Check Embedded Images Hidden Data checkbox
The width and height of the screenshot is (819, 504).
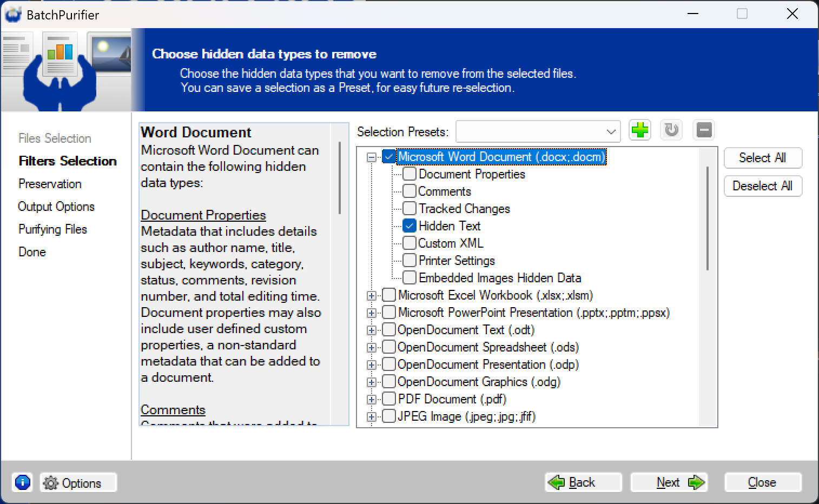[409, 278]
